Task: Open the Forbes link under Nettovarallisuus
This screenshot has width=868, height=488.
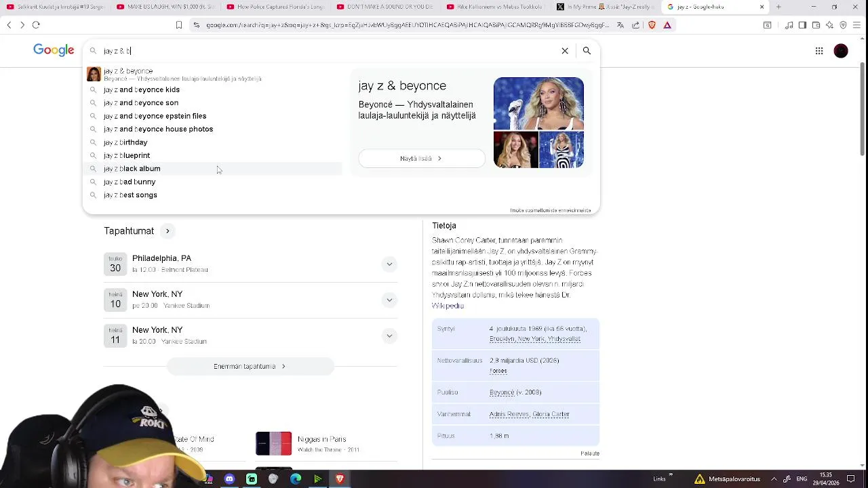Action: 498,371
